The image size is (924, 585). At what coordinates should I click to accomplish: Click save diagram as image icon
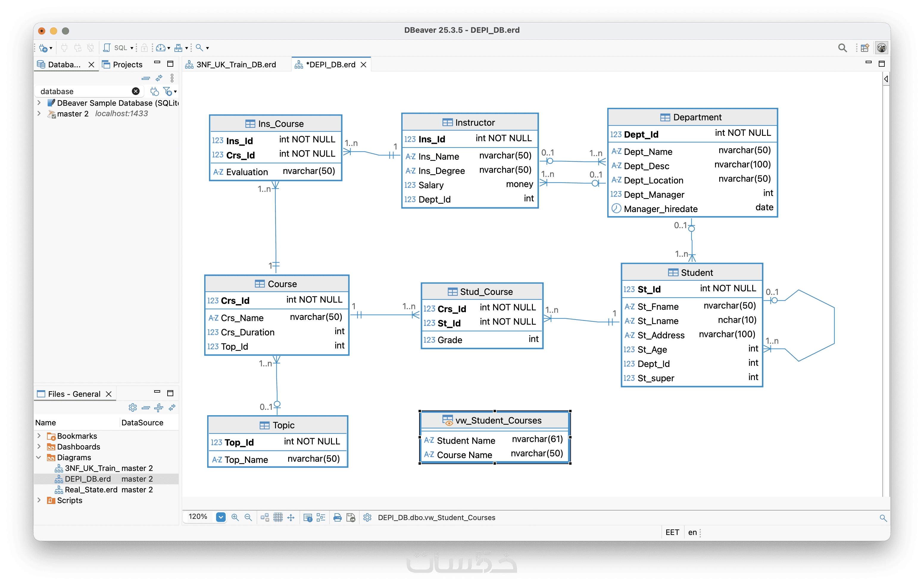351,517
